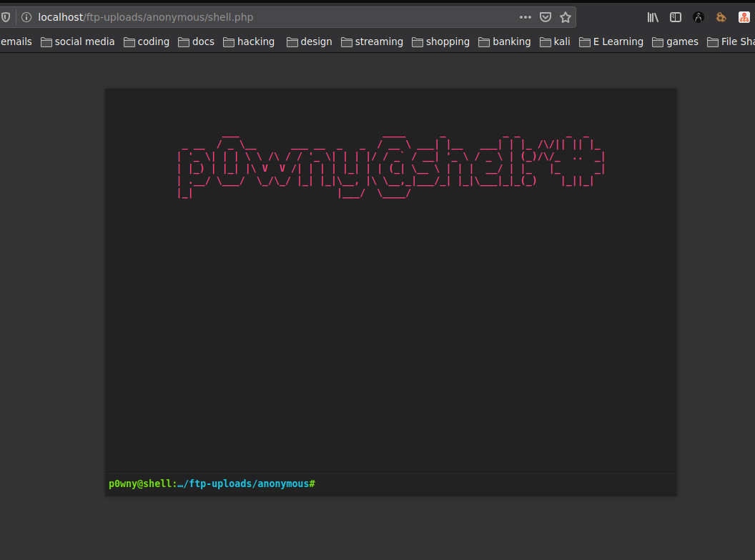Open the banking bookmarks folder
Viewport: 755px width, 560px height.
coord(504,41)
